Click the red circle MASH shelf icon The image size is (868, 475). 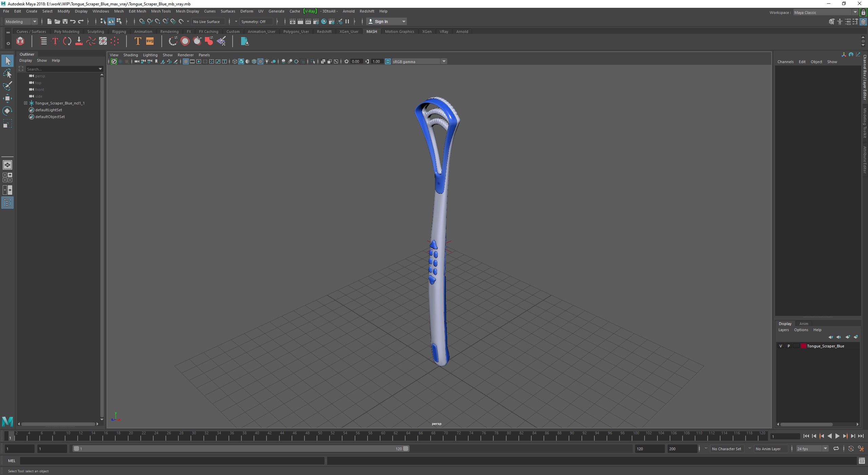click(185, 41)
